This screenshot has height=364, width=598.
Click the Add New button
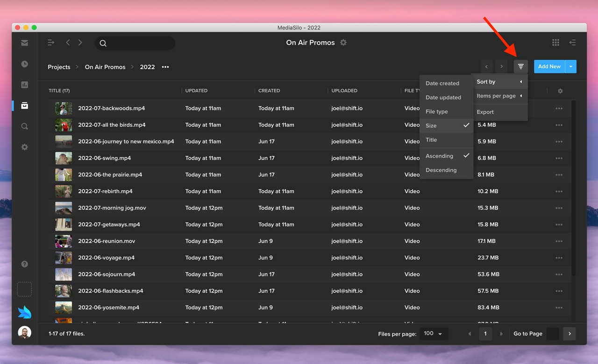click(x=549, y=67)
